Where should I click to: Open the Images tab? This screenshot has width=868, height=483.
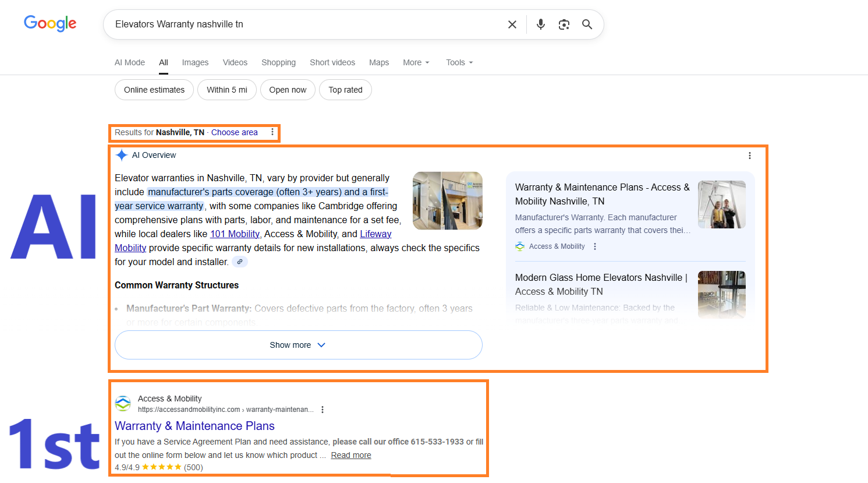pyautogui.click(x=195, y=62)
